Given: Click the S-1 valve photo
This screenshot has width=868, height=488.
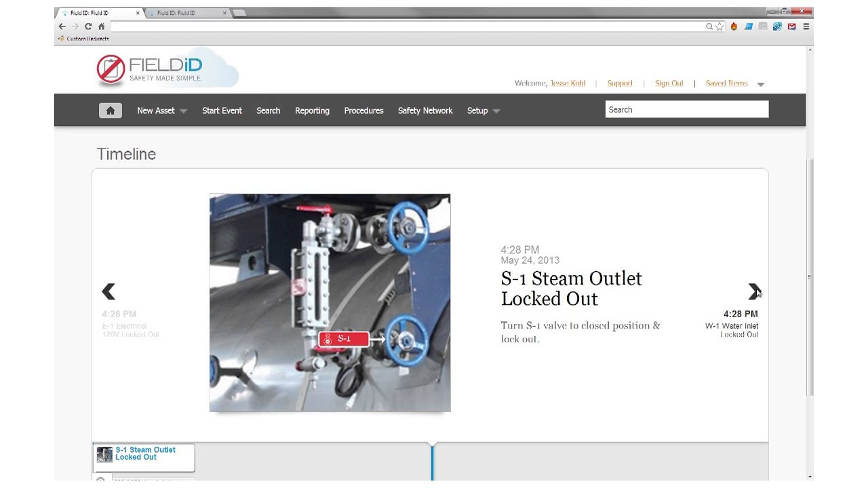Looking at the screenshot, I should [330, 302].
